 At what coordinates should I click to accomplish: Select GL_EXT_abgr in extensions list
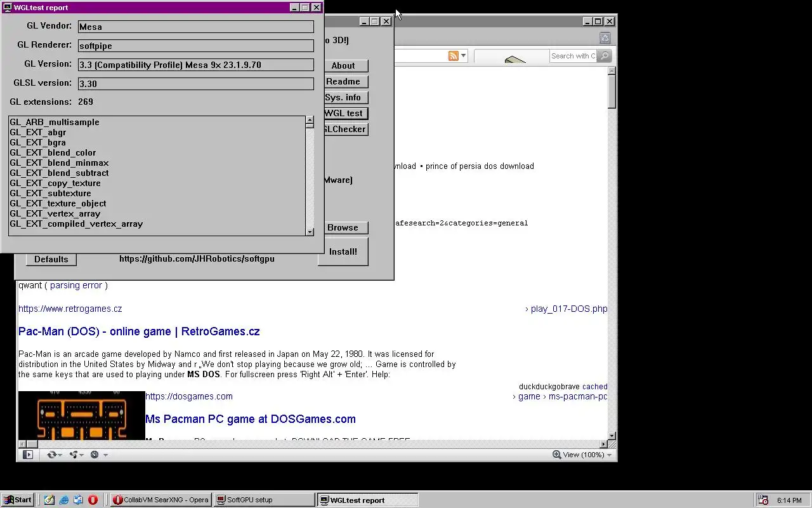(157, 132)
